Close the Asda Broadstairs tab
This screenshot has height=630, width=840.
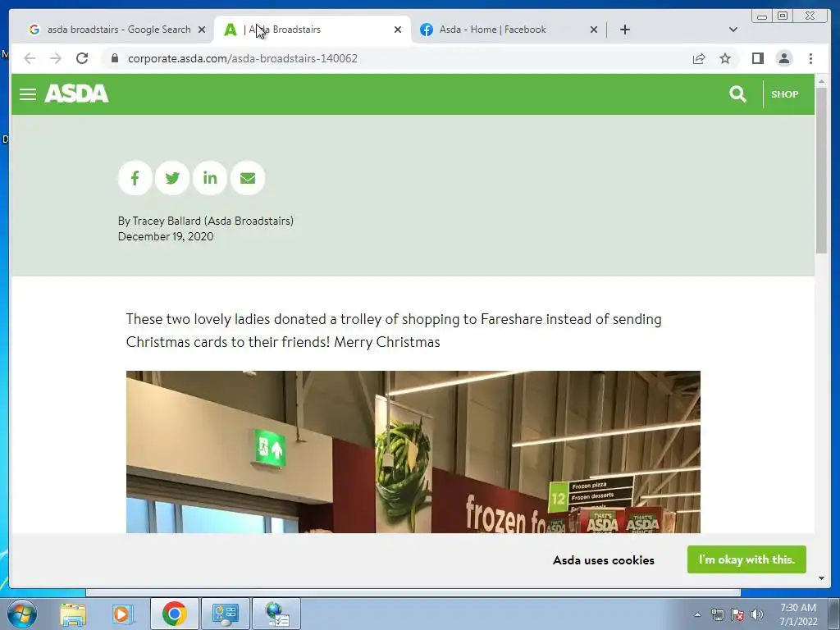398,30
